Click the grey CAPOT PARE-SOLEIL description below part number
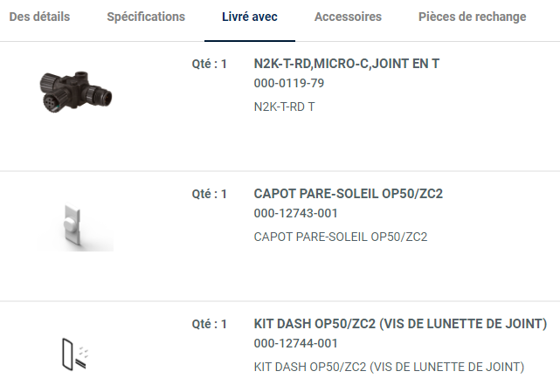Screen dimensions: 560x392 pos(340,237)
